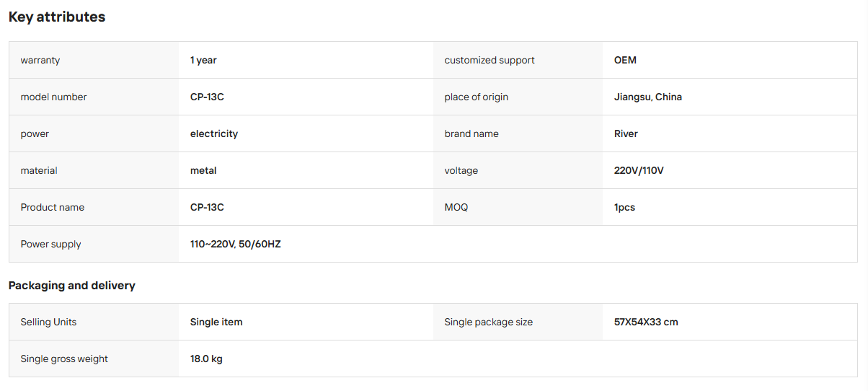868x391 pixels.
Task: Select the brand name River value
Action: [626, 134]
